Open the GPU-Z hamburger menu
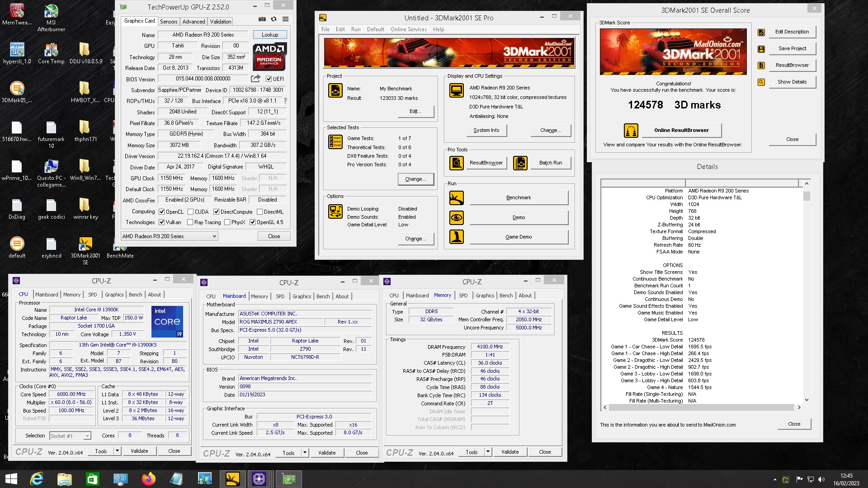Screen dimensions: 868x488 pos(285,19)
